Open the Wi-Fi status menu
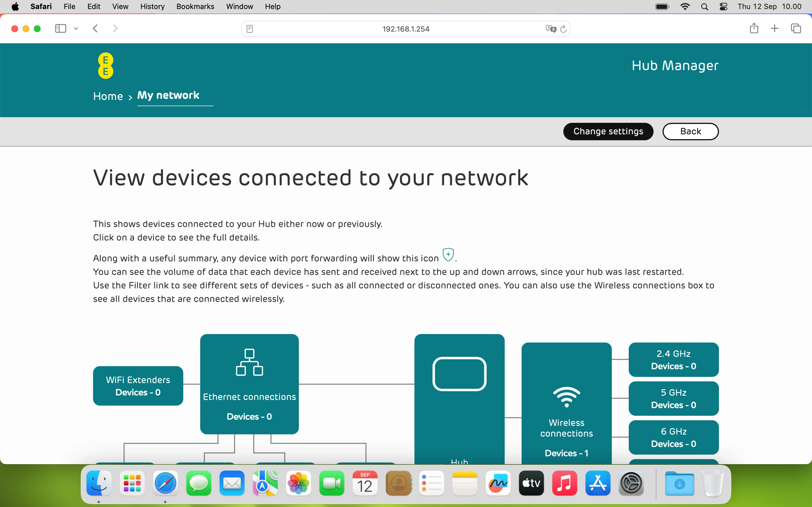812x507 pixels. pos(685,6)
